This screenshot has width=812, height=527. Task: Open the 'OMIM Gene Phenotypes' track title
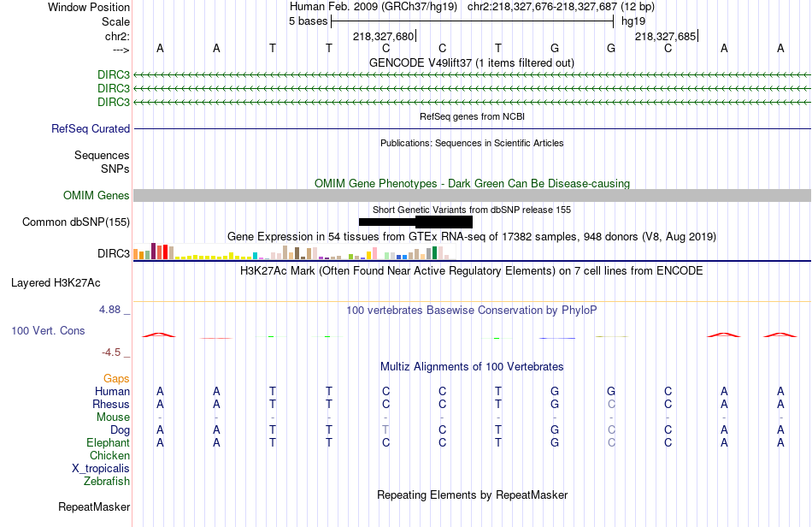click(x=473, y=183)
